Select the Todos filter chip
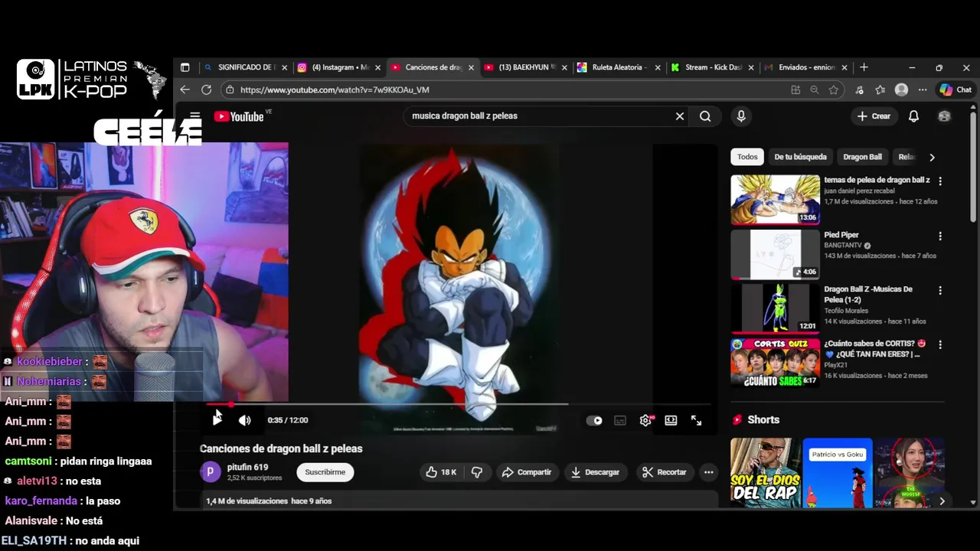980x551 pixels. pyautogui.click(x=747, y=157)
